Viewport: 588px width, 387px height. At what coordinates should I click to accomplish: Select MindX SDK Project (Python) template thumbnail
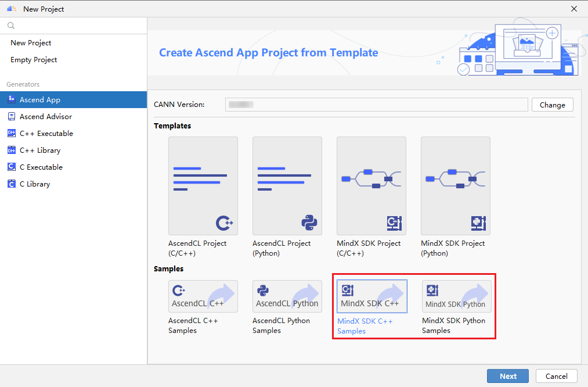456,186
